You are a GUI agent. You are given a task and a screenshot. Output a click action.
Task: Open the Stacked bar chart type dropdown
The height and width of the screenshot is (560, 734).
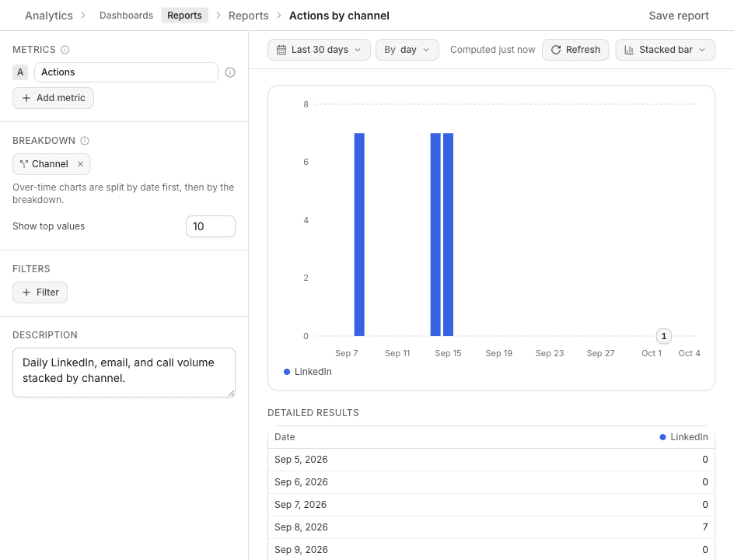click(x=666, y=50)
